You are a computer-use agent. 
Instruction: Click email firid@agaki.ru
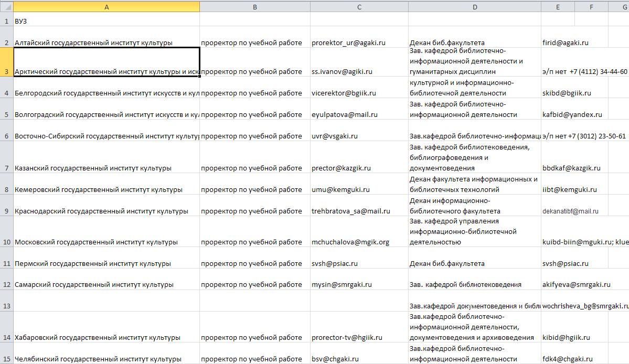click(x=565, y=42)
